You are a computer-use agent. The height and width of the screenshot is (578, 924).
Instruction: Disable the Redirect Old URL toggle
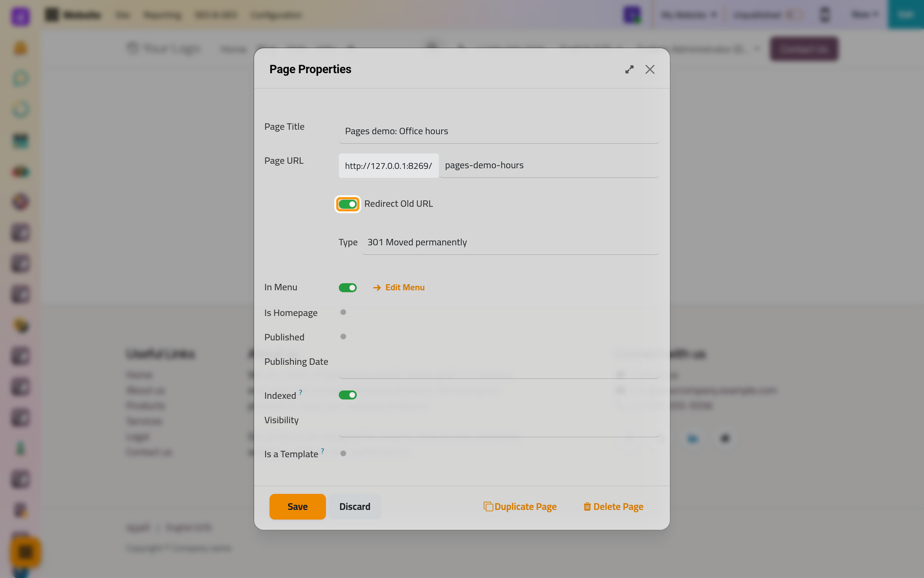click(x=347, y=204)
